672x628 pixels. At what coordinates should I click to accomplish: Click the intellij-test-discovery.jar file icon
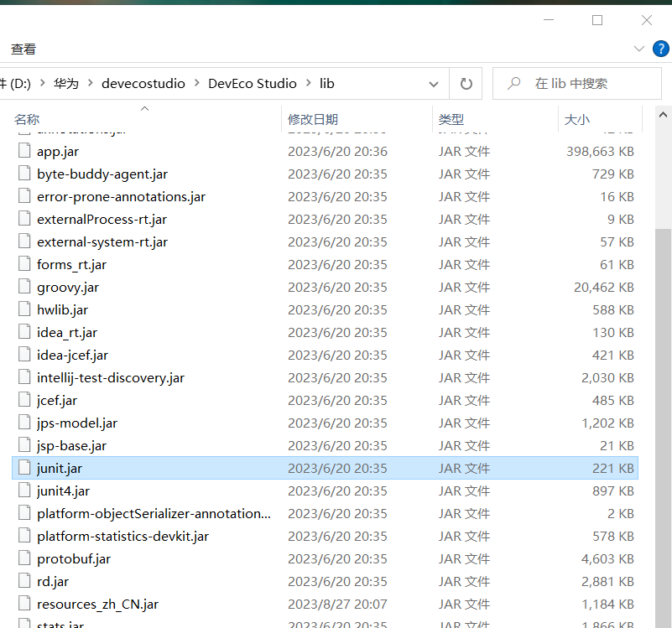(x=24, y=377)
